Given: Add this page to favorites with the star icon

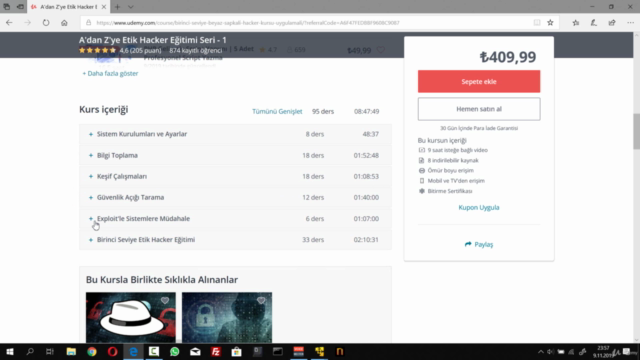Looking at the screenshot, I should 550,23.
